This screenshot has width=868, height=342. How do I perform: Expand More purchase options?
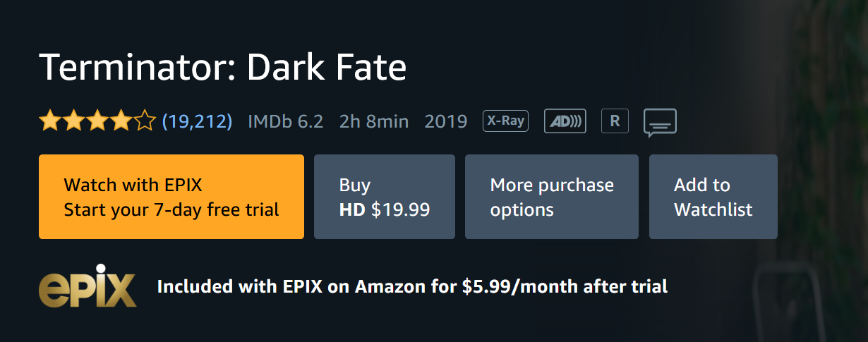551,197
